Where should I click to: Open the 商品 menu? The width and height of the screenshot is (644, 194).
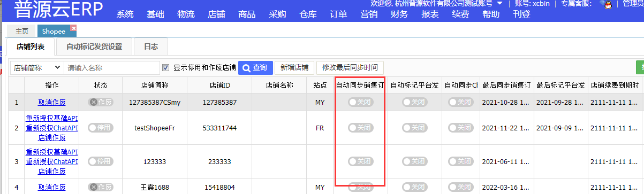(247, 14)
